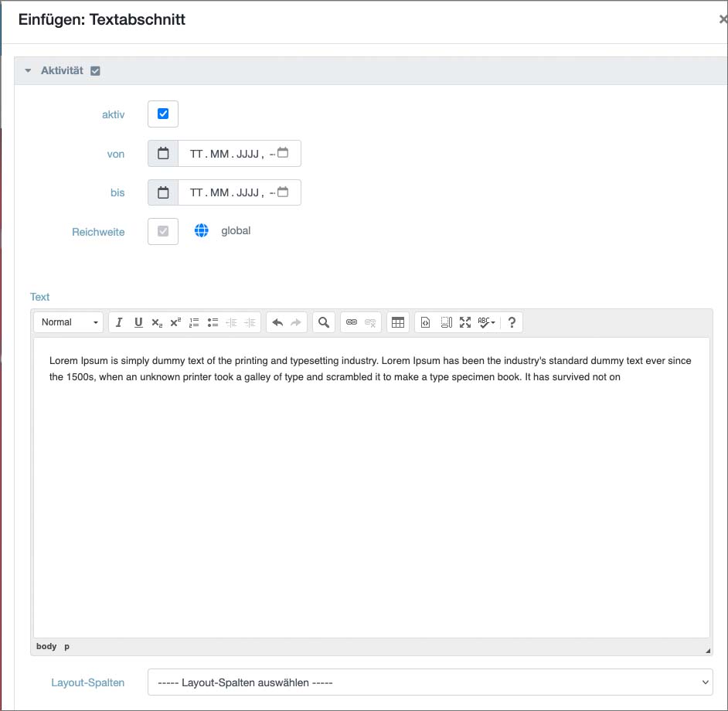Click the Aktivität section title
728x711 pixels.
click(63, 70)
